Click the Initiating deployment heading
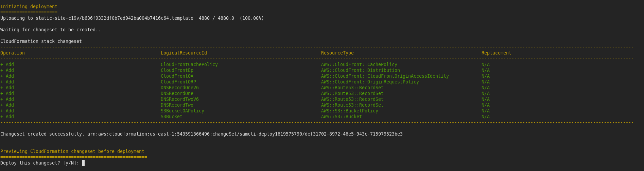 [29, 7]
